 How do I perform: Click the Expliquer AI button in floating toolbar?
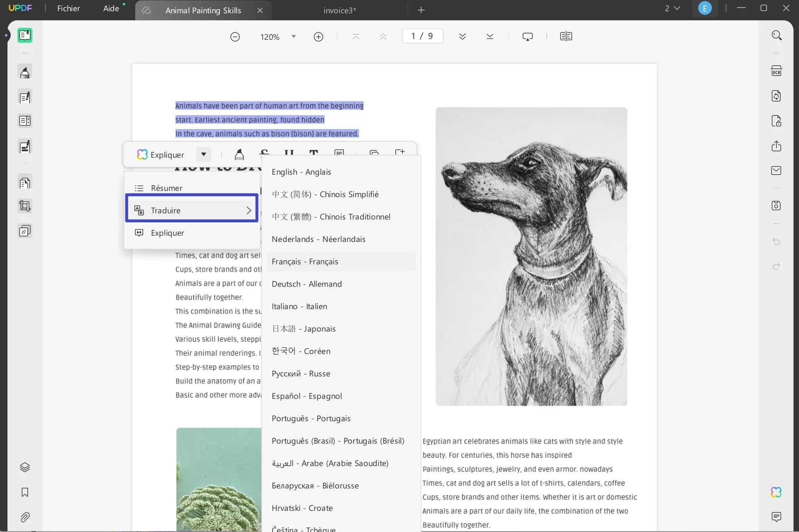161,154
